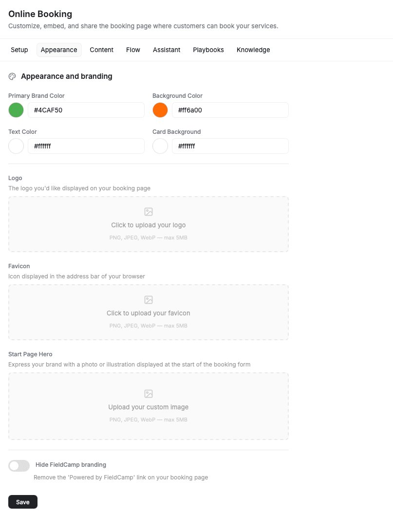The image size is (393, 532).
Task: Select the Appearance tab
Action: tap(59, 50)
